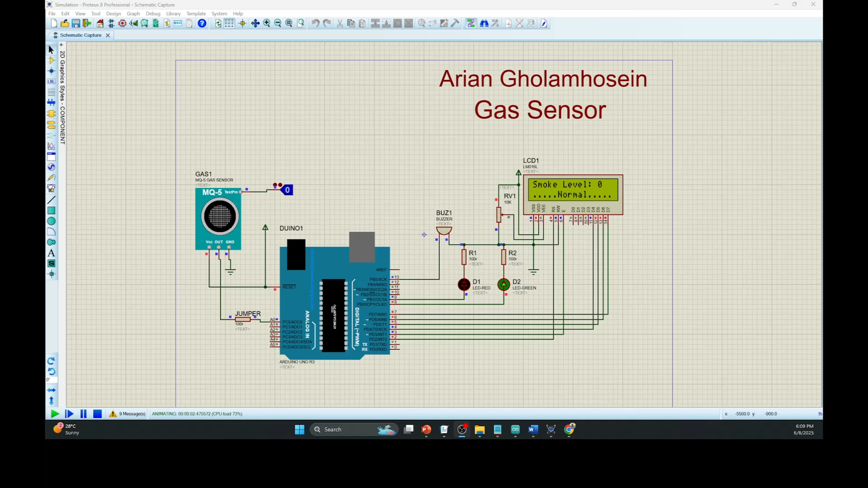Screen dimensions: 868x488
Task: Stop the simulation
Action: (x=97, y=414)
